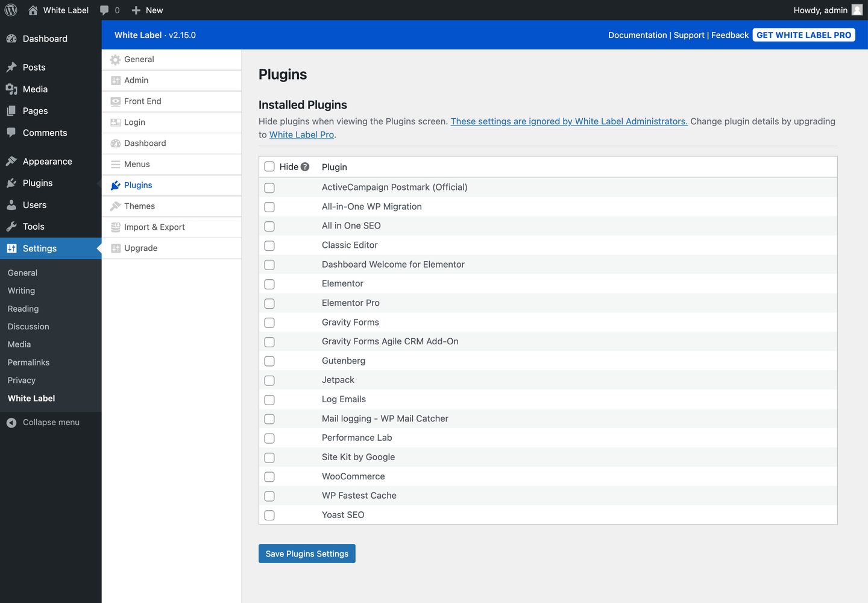Check the Jetpack checkbox

click(x=269, y=381)
